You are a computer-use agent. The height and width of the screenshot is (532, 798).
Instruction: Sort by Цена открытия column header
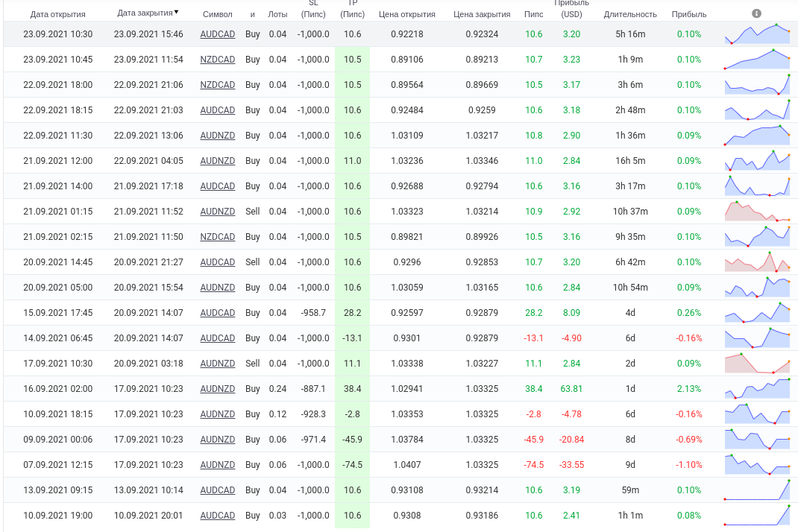click(406, 14)
